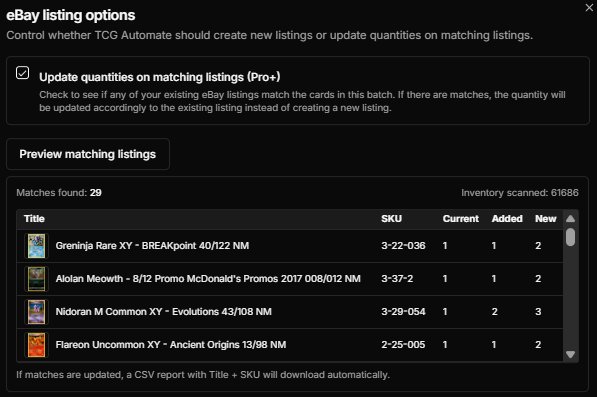Click the CSV report download note text
597x397 pixels.
coord(203,375)
